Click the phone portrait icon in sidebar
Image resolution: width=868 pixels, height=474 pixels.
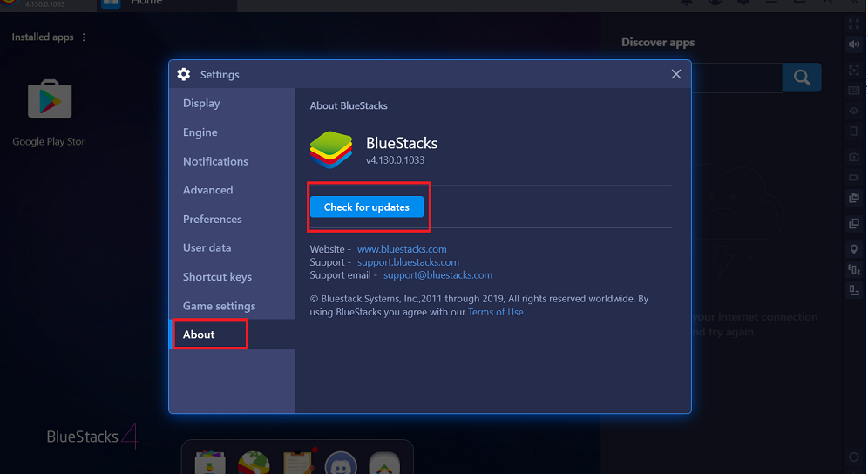pos(853,132)
